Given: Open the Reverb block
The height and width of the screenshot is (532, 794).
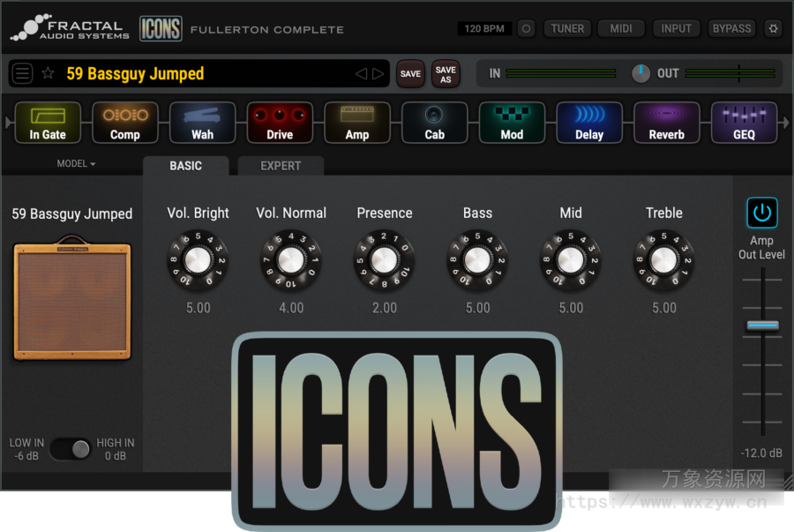Looking at the screenshot, I should [667, 123].
